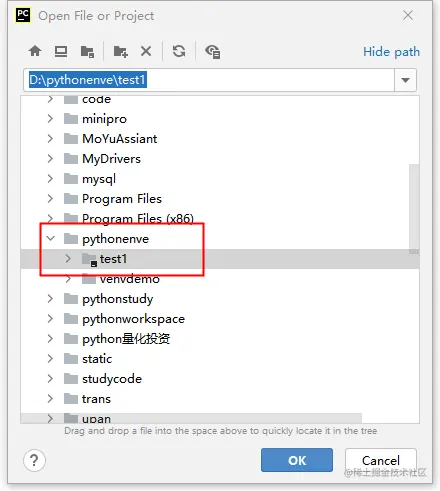Refresh the file tree
This screenshot has height=491, width=440.
pyautogui.click(x=179, y=51)
